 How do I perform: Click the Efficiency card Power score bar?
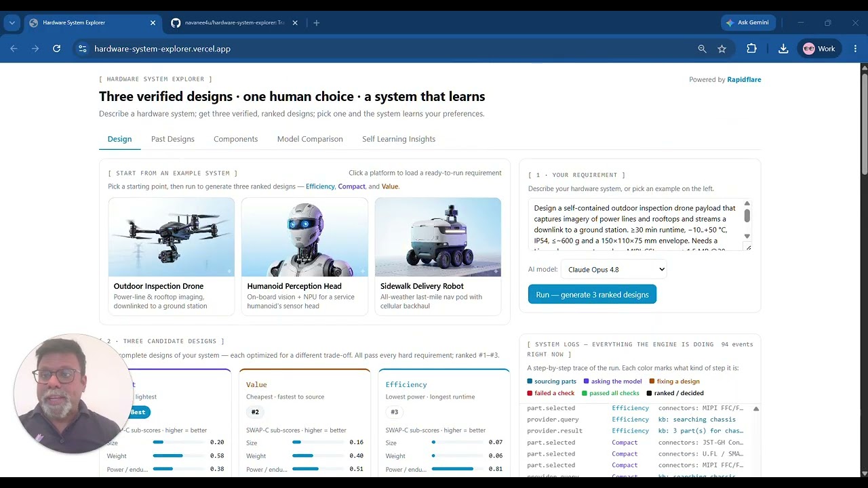[457, 469]
